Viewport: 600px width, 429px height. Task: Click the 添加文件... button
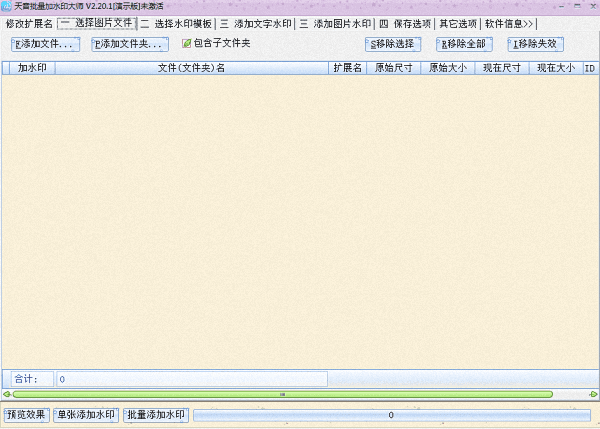coord(46,44)
